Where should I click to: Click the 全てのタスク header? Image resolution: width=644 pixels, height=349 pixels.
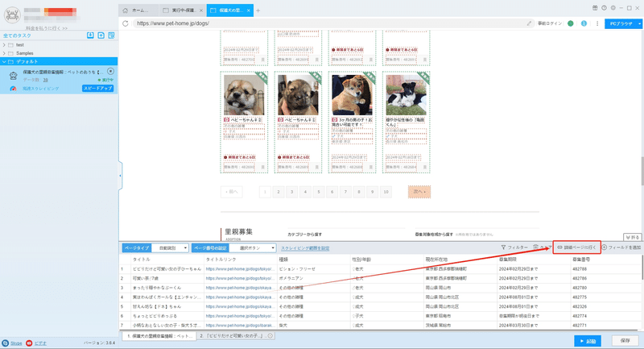pos(17,35)
